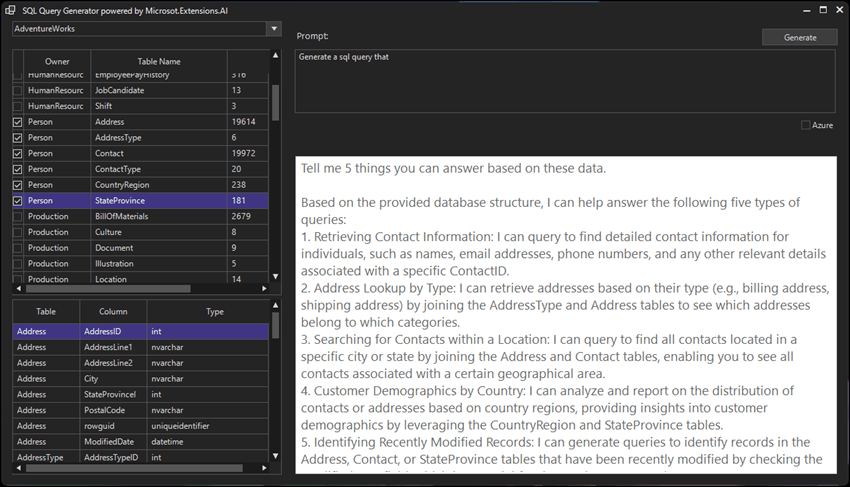Click the columns grid scroll-left arrow

17,468
